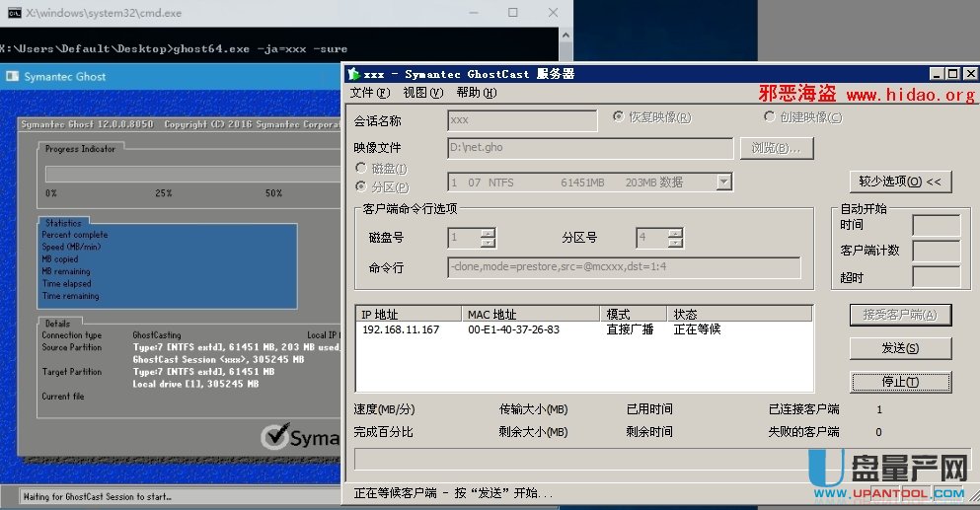
Task: Click the Symantec checkmark logo in Ghost
Action: 274,436
